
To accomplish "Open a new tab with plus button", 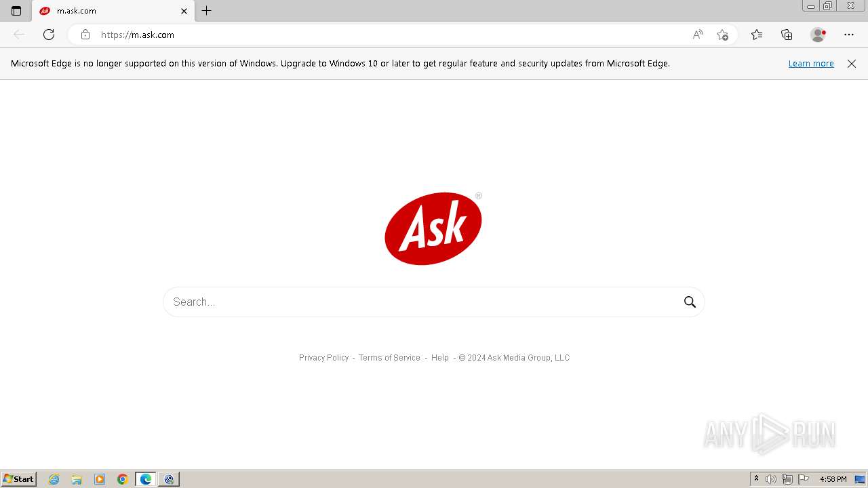I will 207,11.
